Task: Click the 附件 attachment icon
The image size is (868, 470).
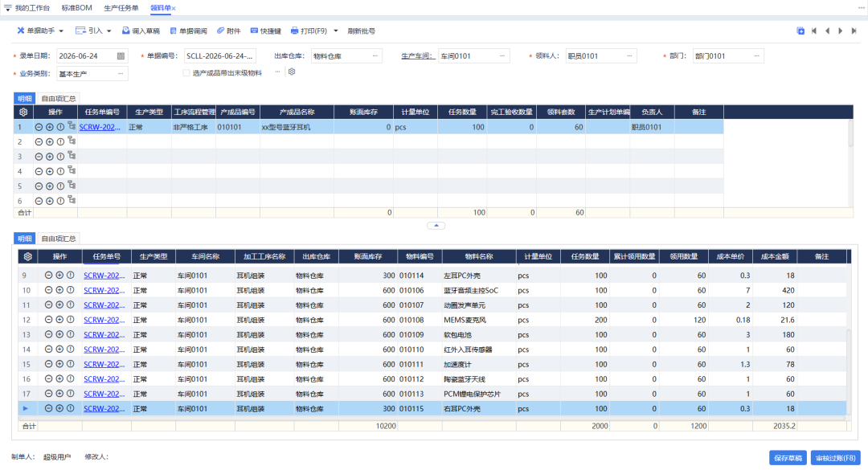Action: click(x=219, y=31)
